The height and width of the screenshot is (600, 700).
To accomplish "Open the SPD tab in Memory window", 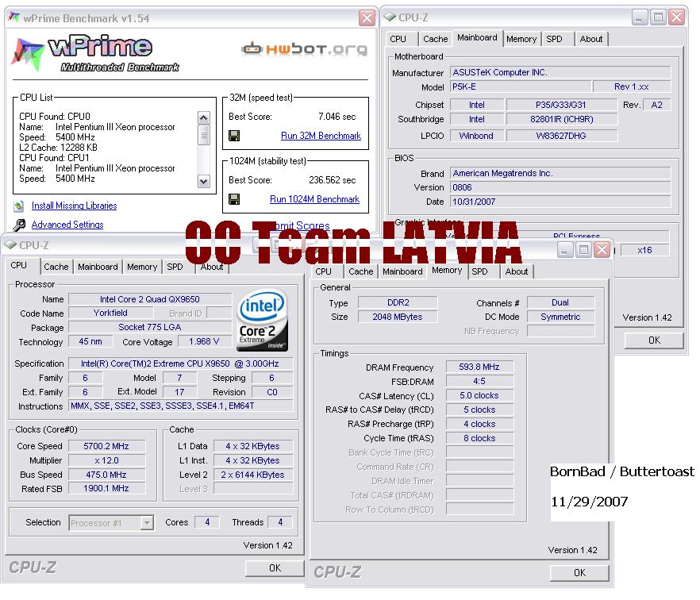I will pyautogui.click(x=480, y=272).
